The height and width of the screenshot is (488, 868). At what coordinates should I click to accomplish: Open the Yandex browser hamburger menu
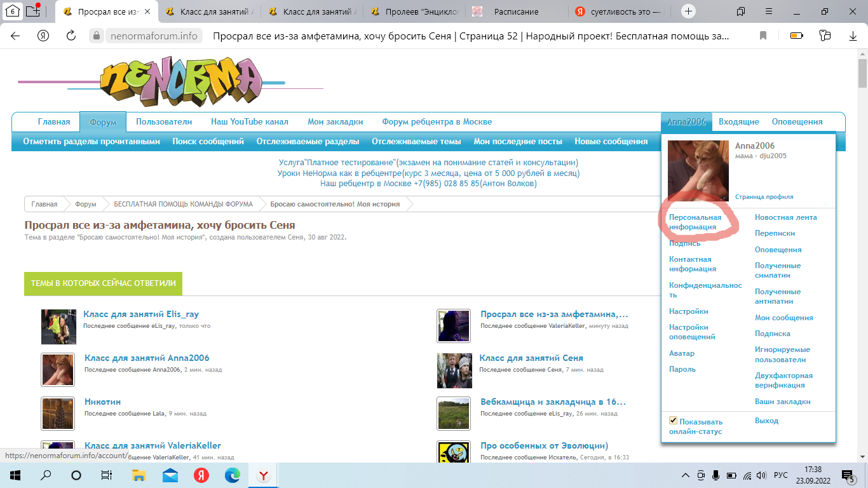768,11
